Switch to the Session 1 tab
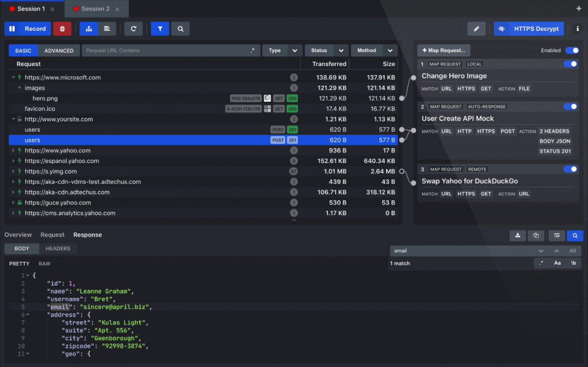588x367 pixels. pos(32,9)
